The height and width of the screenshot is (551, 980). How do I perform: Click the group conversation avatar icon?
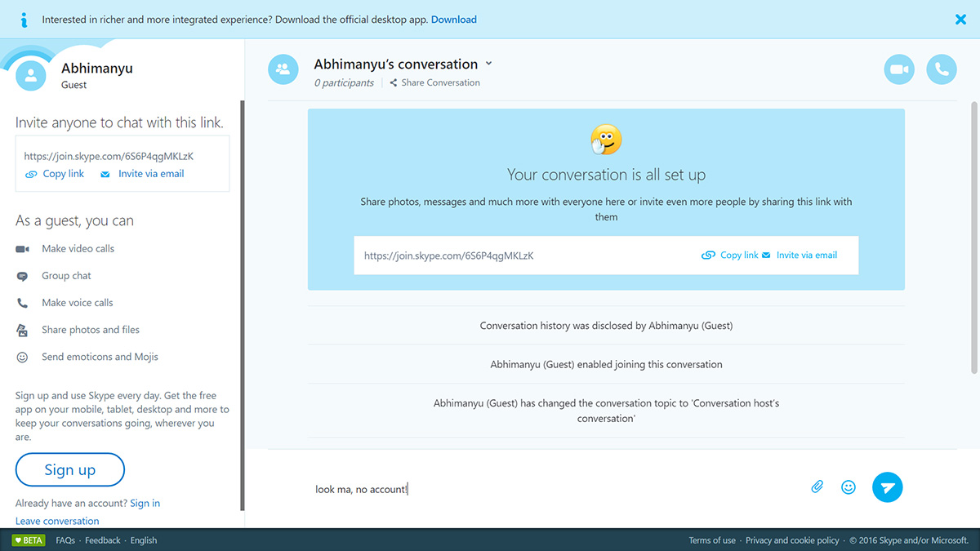pyautogui.click(x=283, y=69)
